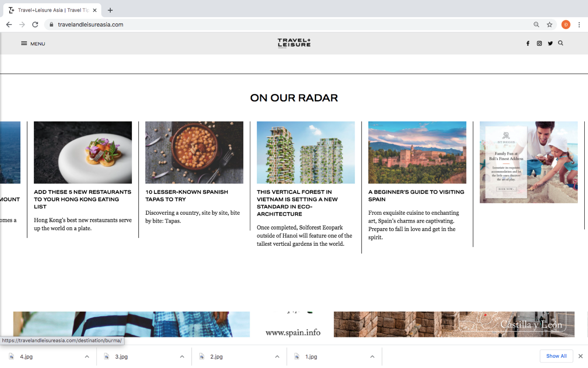This screenshot has height=368, width=588.
Task: Click the site search magnifier icon
Action: pyautogui.click(x=561, y=43)
